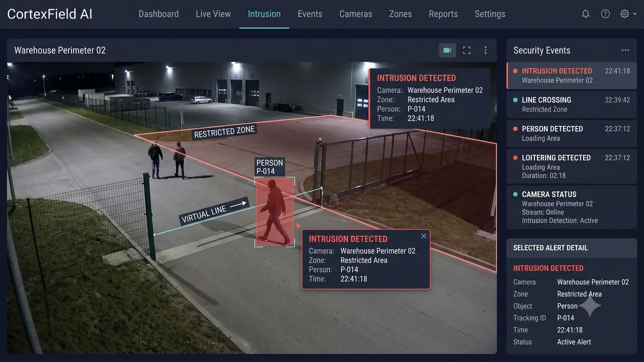Image resolution: width=644 pixels, height=362 pixels.
Task: Enter fullscreen for Warehouse Perimeter 02 feed
Action: pos(467,50)
